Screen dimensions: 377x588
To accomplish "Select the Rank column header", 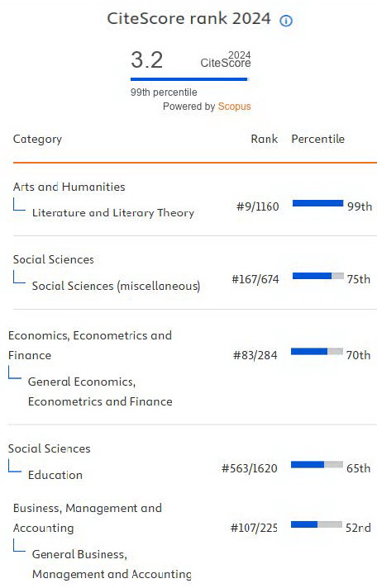I will 265,139.
